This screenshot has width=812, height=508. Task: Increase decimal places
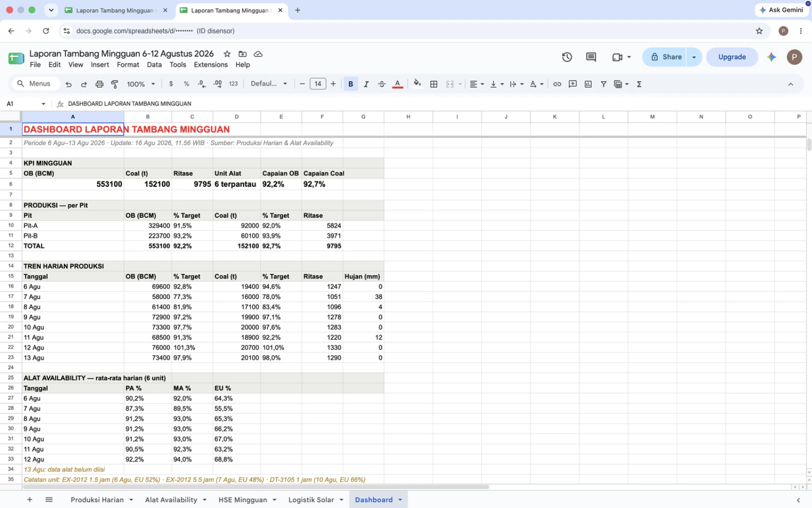coord(218,84)
